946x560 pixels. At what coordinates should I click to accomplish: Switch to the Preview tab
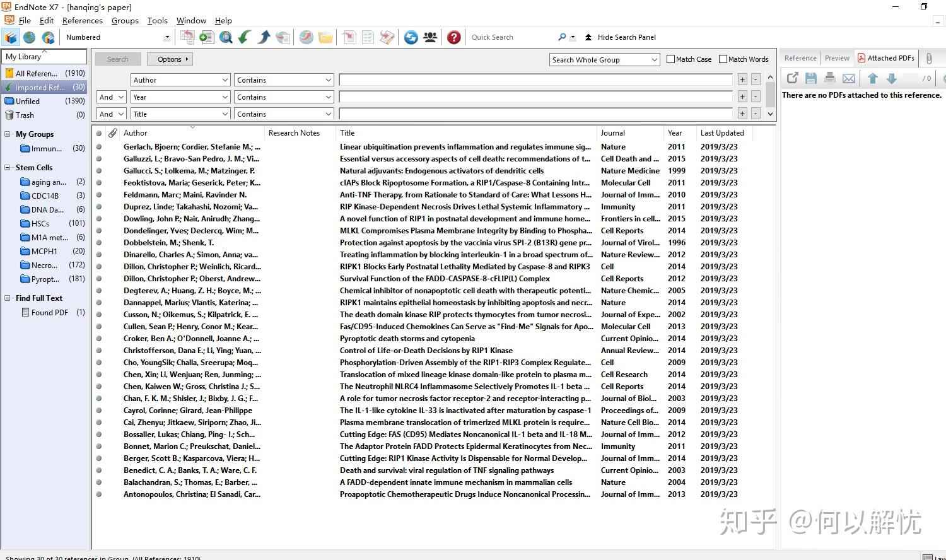coord(837,58)
